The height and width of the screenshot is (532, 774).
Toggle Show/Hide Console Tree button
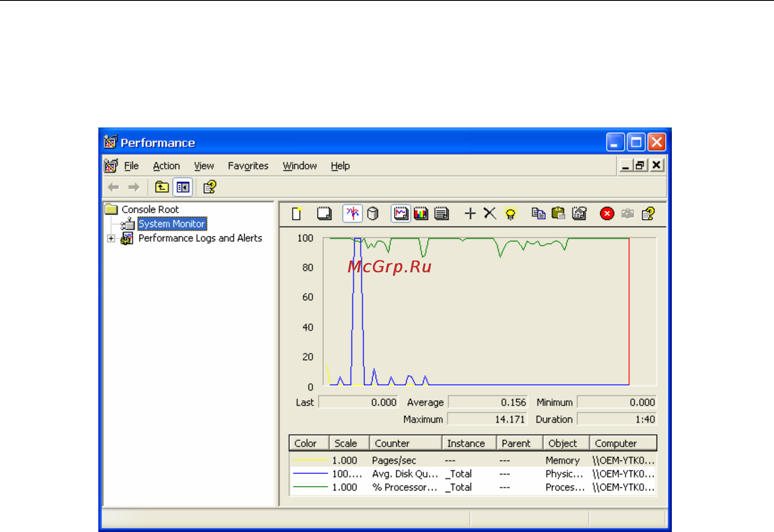pos(183,187)
